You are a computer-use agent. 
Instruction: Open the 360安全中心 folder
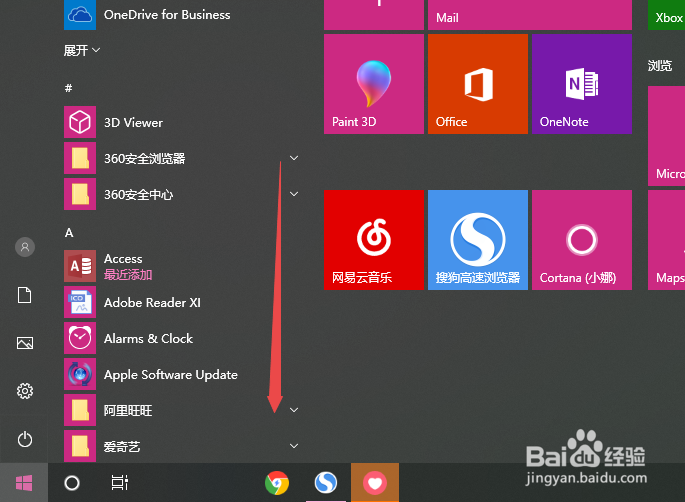(183, 194)
